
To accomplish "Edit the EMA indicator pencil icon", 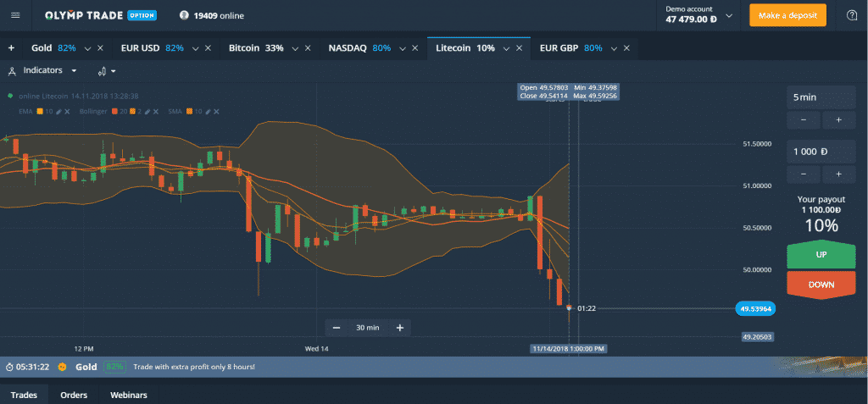I will tap(58, 111).
